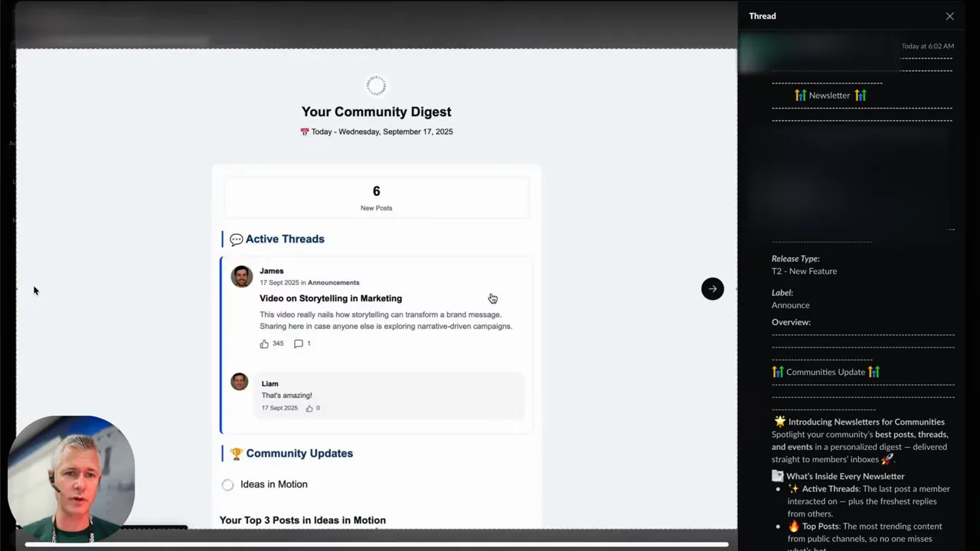Image resolution: width=980 pixels, height=551 pixels.
Task: Select the Ideas in Motion group icon
Action: click(x=227, y=484)
